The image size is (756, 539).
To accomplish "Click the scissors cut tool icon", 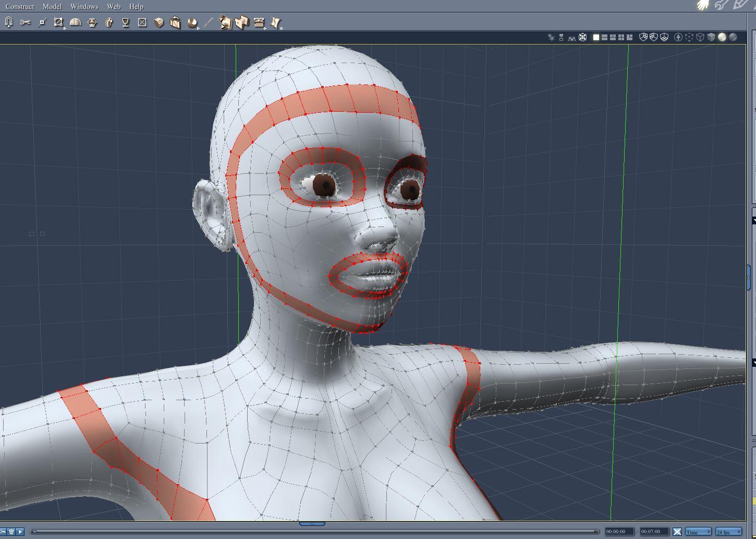I will coord(25,22).
